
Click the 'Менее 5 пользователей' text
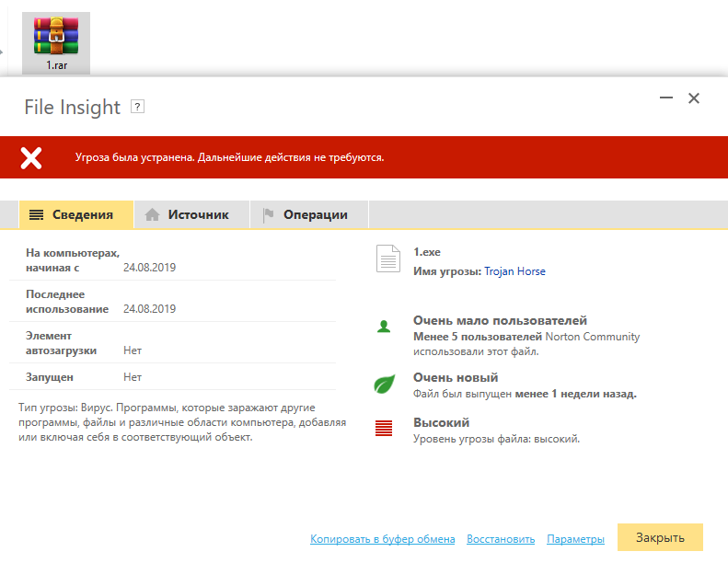478,337
